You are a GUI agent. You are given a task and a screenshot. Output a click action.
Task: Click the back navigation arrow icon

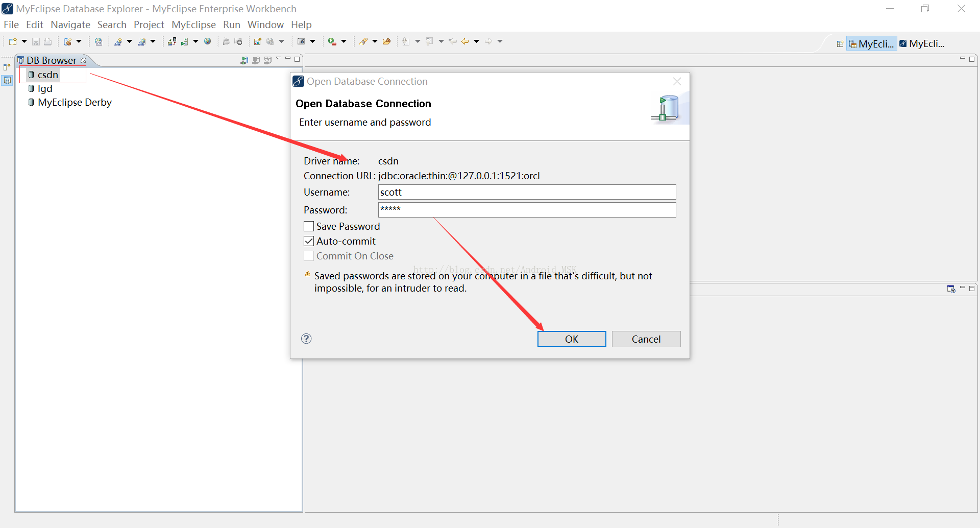465,42
